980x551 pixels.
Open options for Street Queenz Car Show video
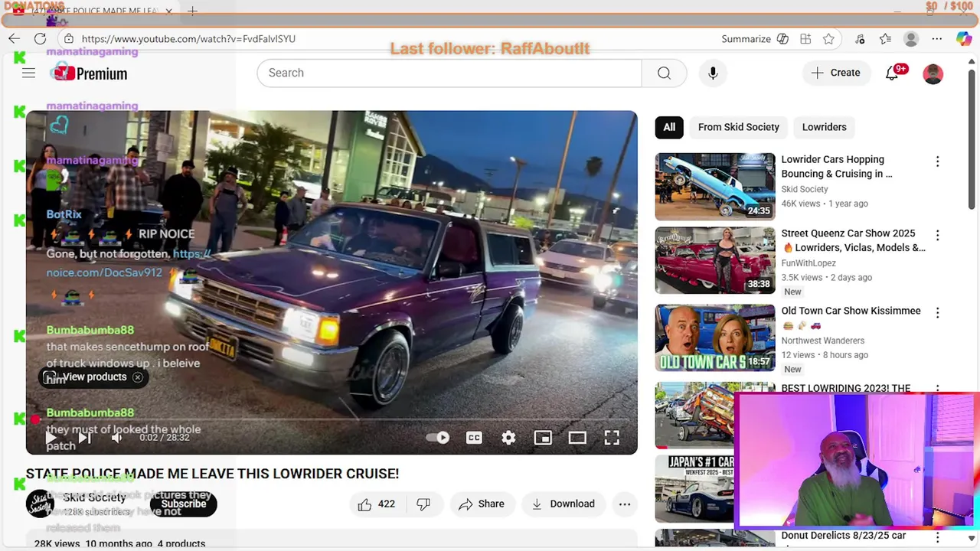(937, 235)
